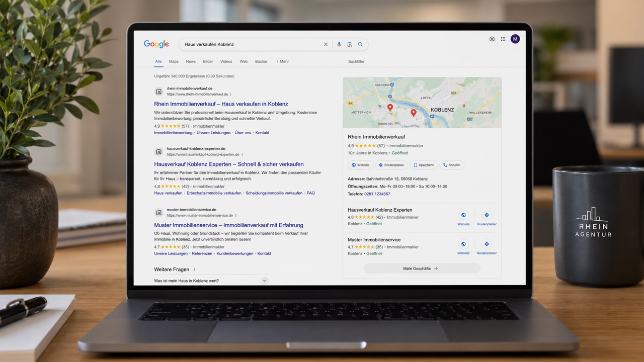Click the favicon next to rhein-immobilienverkauf.de
Screen dimensions: 644x362
pyautogui.click(x=158, y=92)
